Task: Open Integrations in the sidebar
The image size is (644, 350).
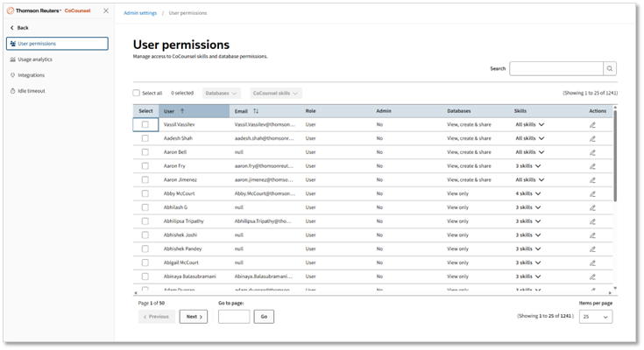Action: (x=32, y=75)
